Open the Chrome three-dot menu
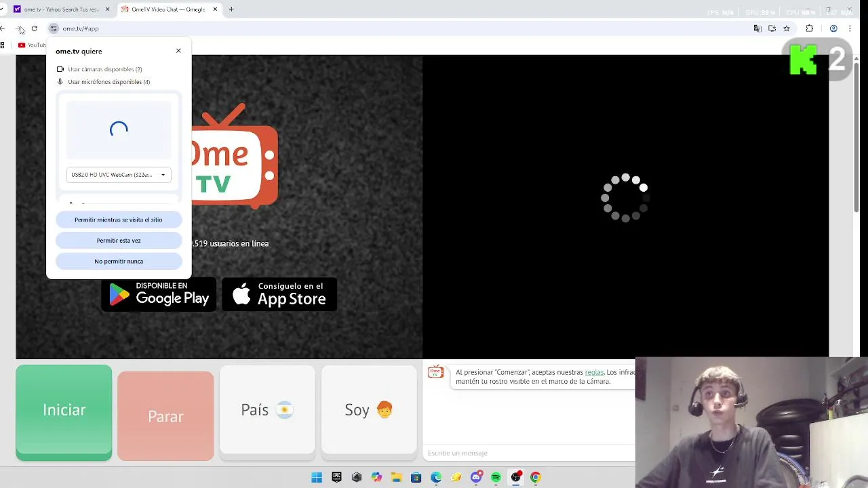Image resolution: width=868 pixels, height=488 pixels. (x=850, y=28)
